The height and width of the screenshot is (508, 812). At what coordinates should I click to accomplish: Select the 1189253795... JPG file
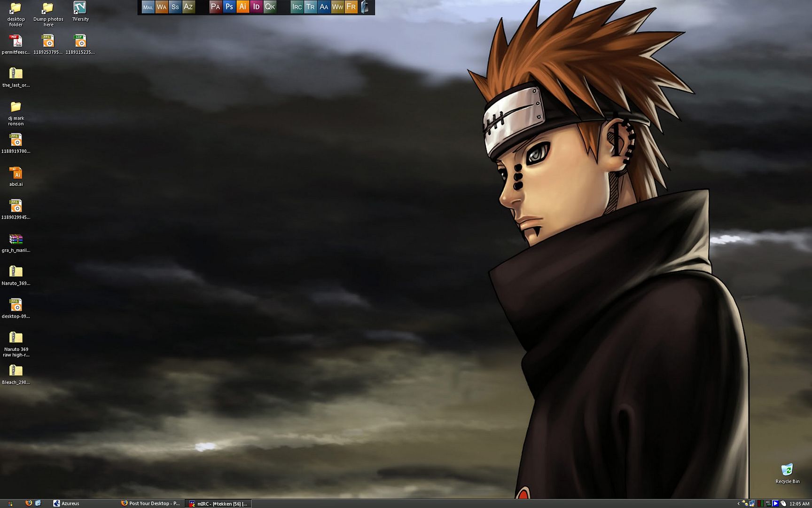coord(48,45)
